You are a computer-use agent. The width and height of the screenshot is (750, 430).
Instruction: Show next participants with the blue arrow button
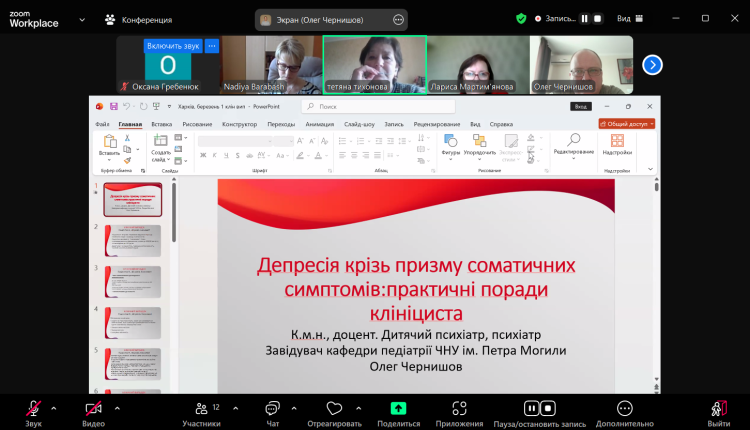click(652, 65)
